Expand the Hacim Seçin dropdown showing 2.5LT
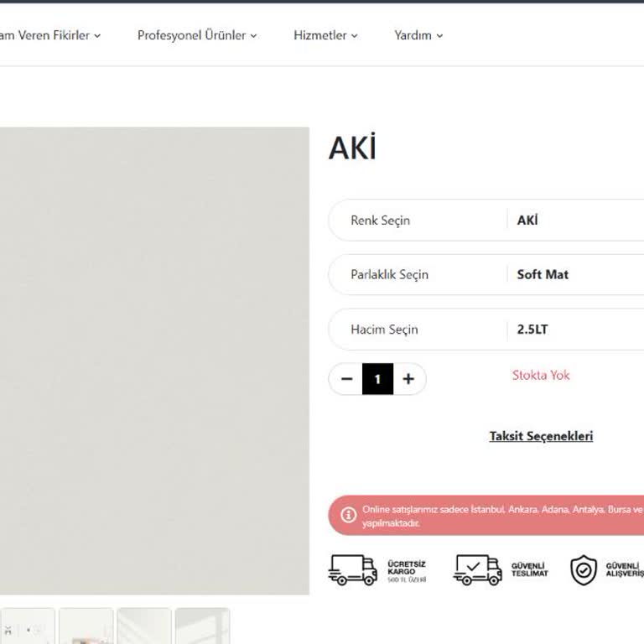The height and width of the screenshot is (644, 644). coord(486,330)
